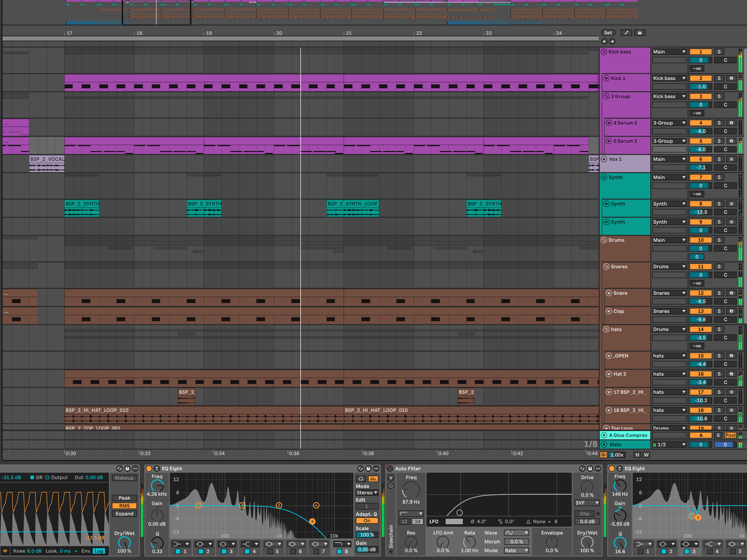Hot-swap preset on first EQ Eight
This screenshot has width=747, height=560.
pyautogui.click(x=360, y=469)
